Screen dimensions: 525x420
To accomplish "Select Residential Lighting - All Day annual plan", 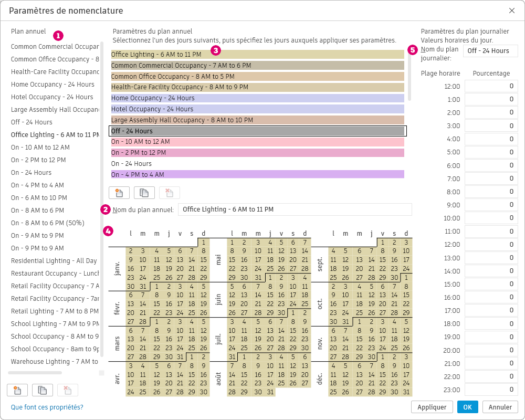I will pos(54,261).
